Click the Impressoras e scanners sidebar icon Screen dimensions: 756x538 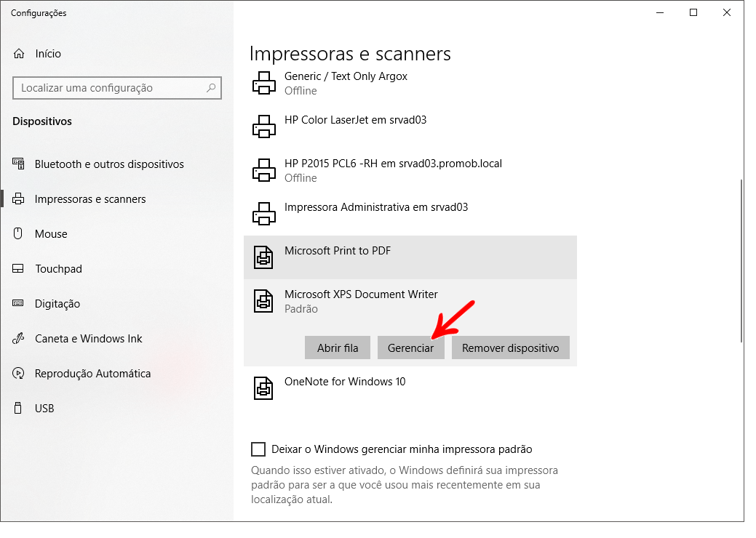pyautogui.click(x=18, y=198)
